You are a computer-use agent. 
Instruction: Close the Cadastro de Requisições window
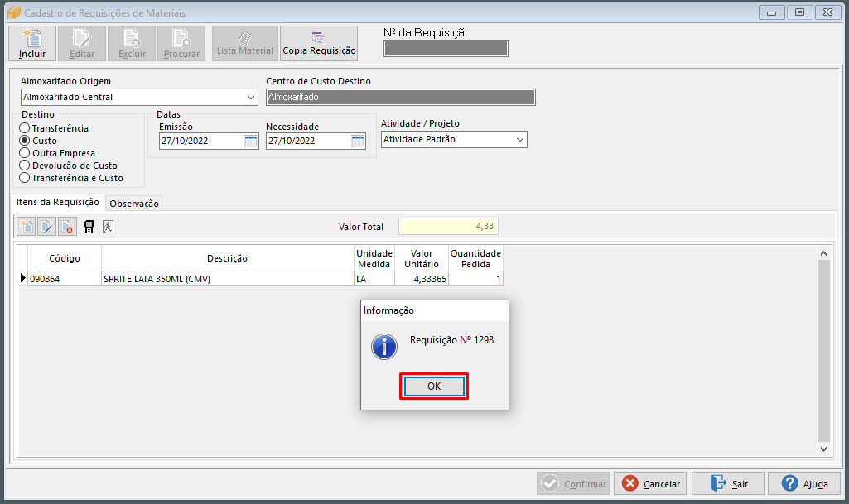(x=828, y=12)
